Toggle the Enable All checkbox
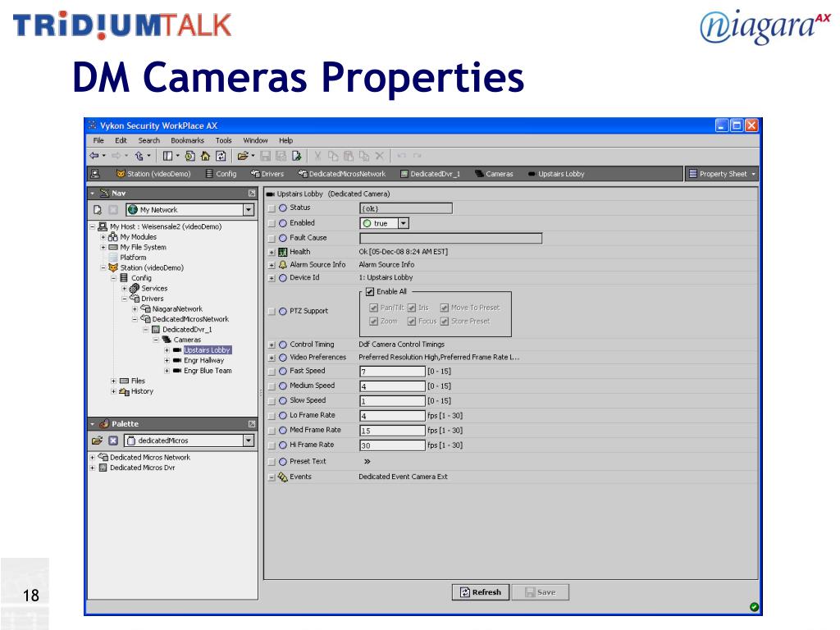840x630 pixels. (370, 292)
